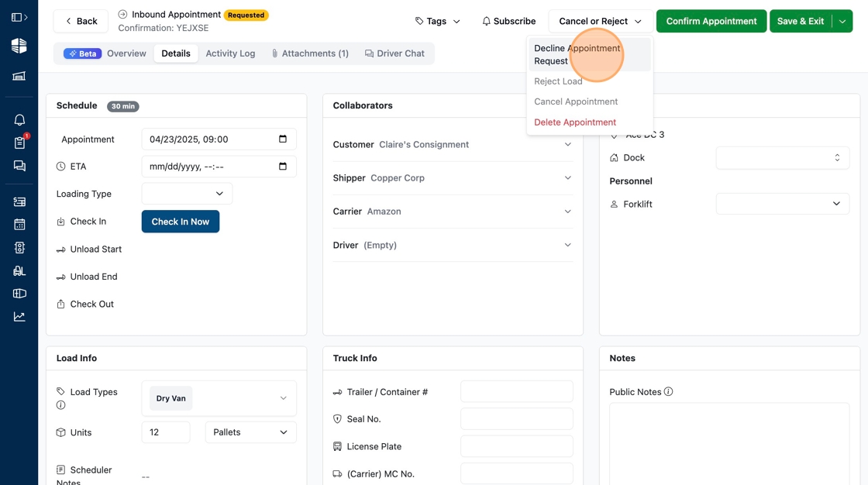868x485 pixels.
Task: Click the Forklift person icon
Action: coord(614,205)
